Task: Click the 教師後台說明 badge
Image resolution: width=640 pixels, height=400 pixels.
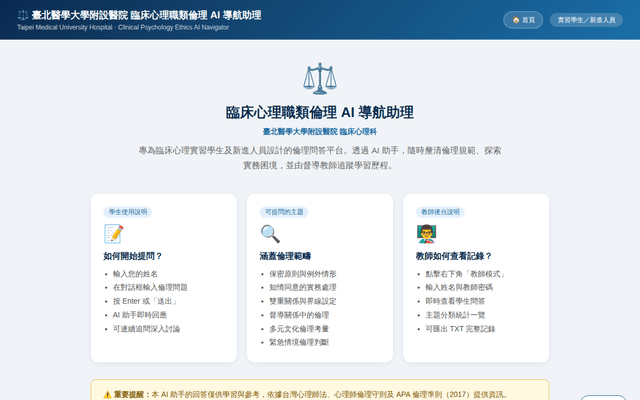Action: (440, 212)
